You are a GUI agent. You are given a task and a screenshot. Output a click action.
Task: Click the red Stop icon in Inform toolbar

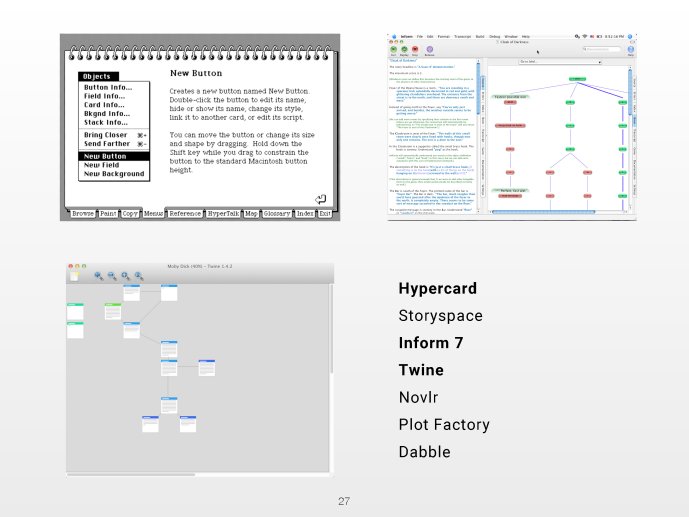tap(415, 49)
